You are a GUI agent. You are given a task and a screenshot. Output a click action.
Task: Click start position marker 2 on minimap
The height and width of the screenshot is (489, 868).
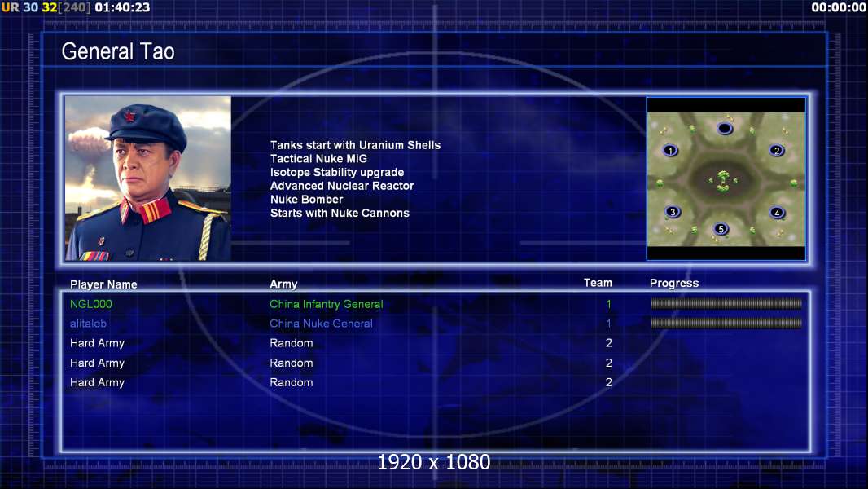(x=777, y=150)
